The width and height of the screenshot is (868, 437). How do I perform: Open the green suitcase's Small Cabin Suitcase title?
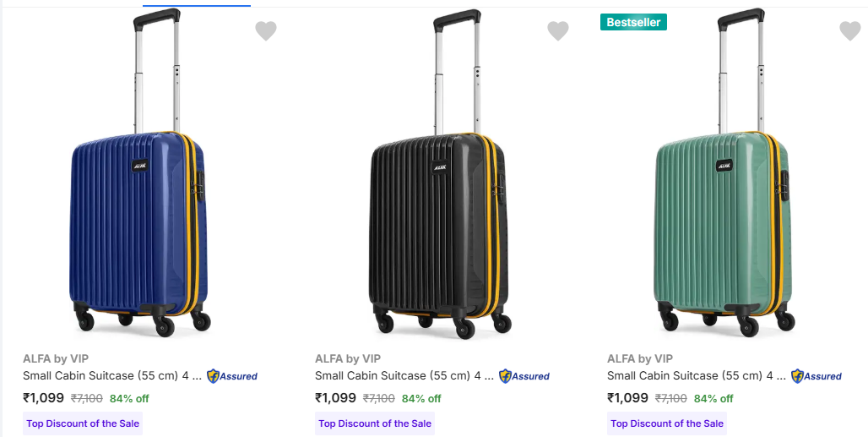[x=696, y=376]
